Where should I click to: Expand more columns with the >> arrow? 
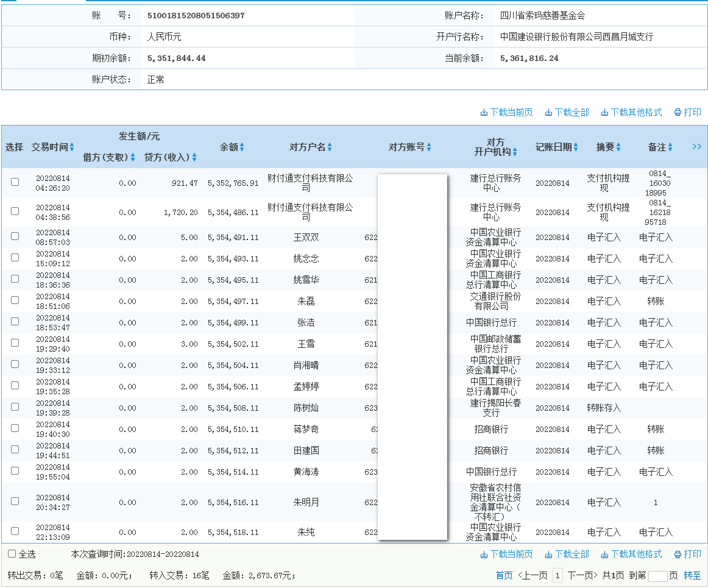click(696, 147)
